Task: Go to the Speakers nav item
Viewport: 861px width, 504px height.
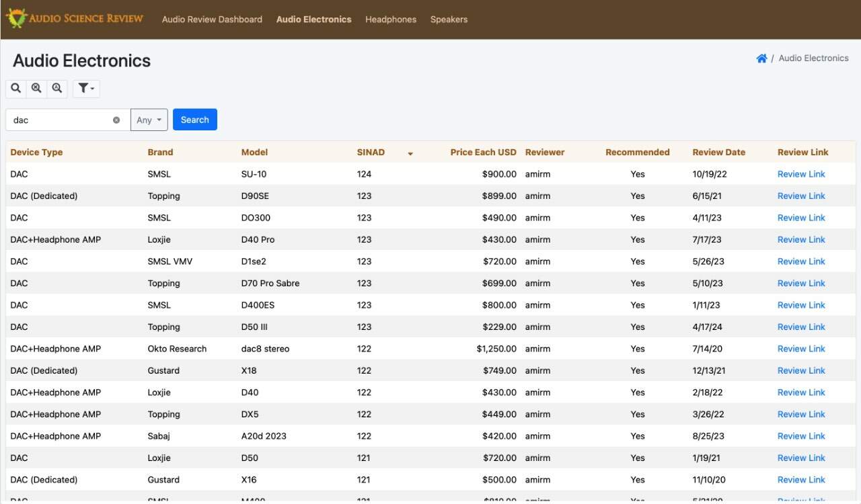Action: 449,19
